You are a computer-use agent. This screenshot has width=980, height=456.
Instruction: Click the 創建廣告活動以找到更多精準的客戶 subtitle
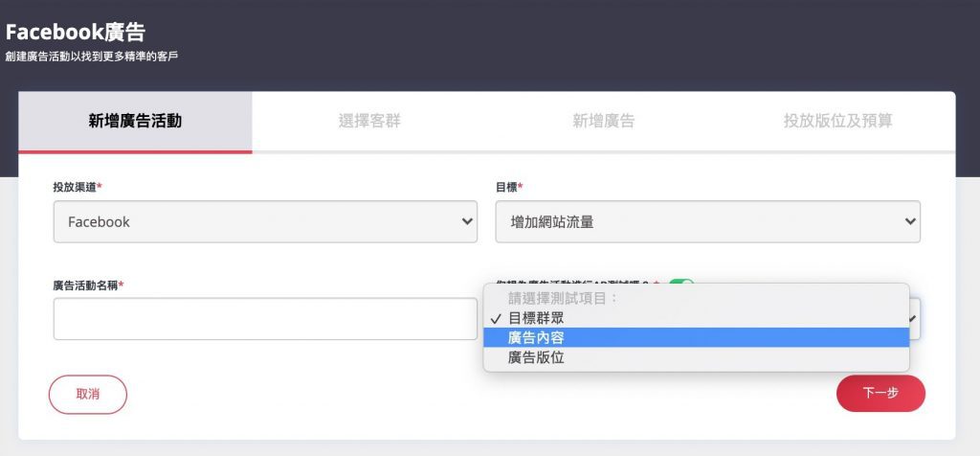(92, 57)
